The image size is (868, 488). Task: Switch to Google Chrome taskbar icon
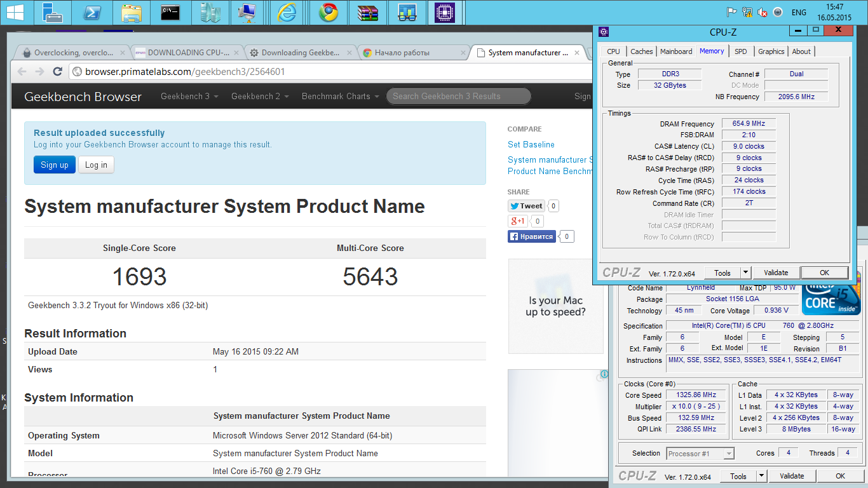[329, 12]
